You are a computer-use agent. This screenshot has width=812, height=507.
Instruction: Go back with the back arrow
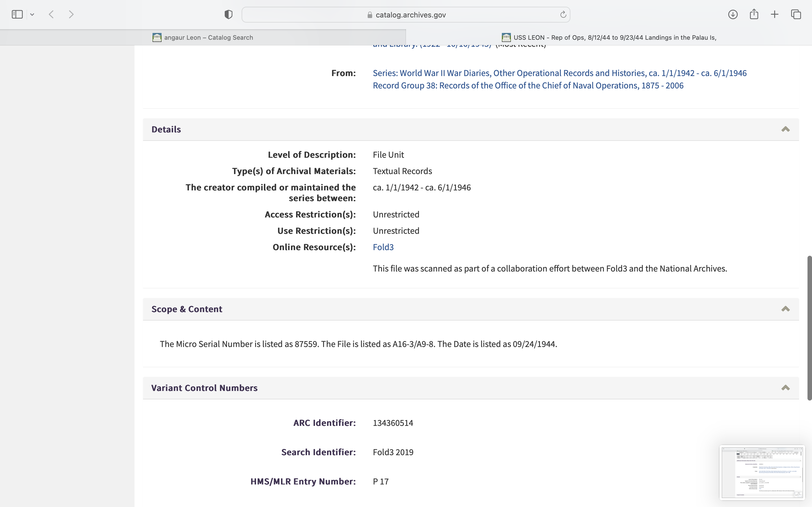click(51, 14)
